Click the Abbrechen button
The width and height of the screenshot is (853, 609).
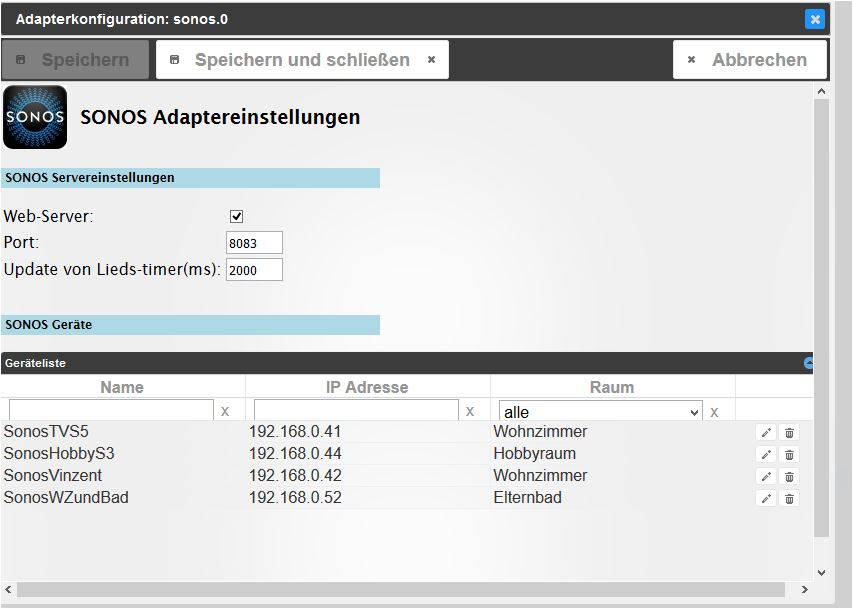pyautogui.click(x=750, y=59)
